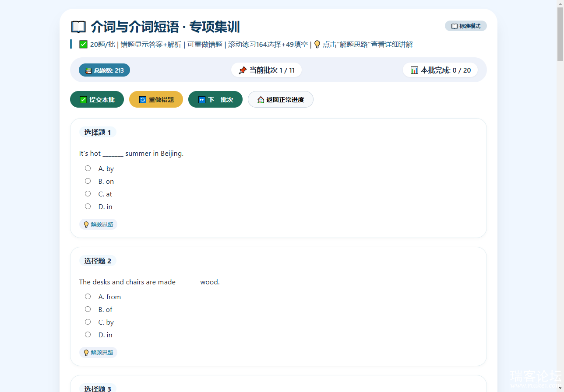Click the 选择题 1 label

(98, 132)
